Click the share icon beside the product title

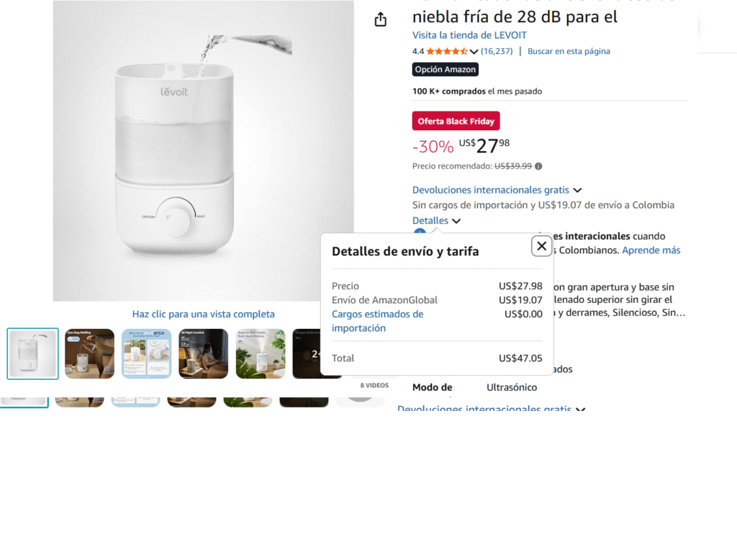click(x=381, y=20)
